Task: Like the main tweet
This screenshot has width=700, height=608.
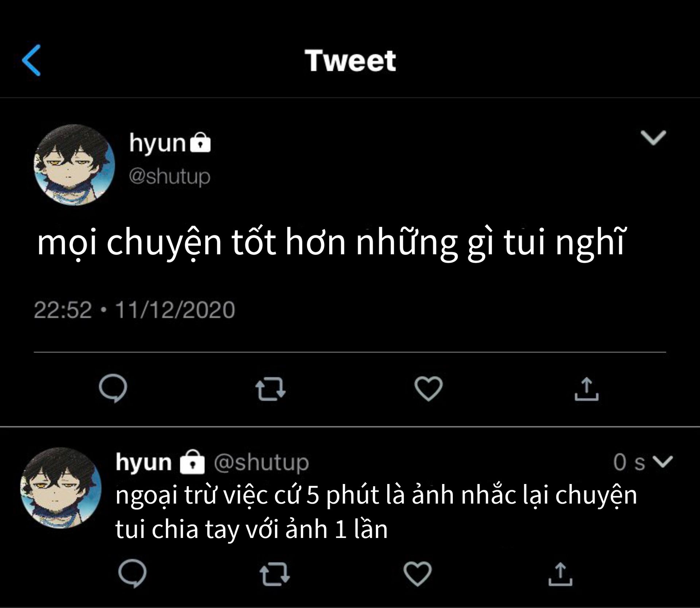Action: click(428, 388)
